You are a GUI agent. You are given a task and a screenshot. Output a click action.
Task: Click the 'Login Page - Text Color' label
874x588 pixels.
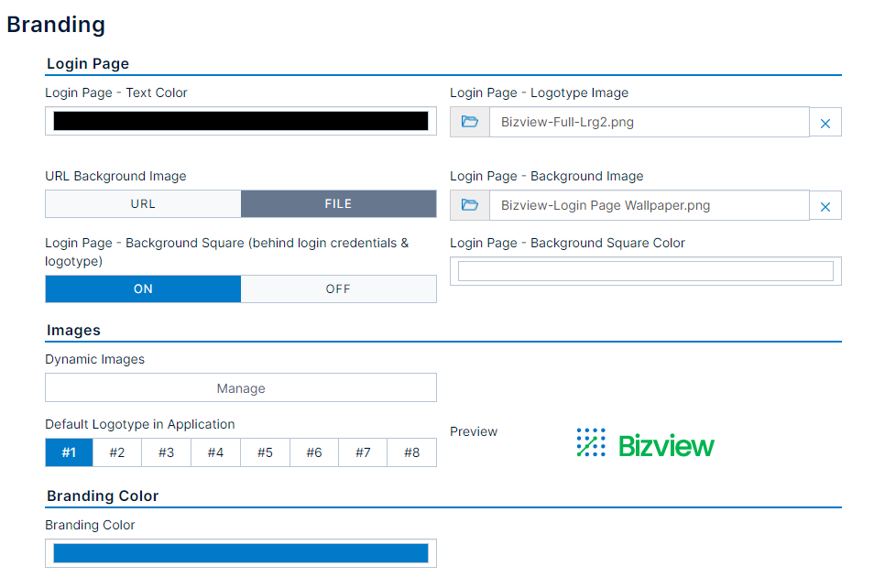click(116, 93)
